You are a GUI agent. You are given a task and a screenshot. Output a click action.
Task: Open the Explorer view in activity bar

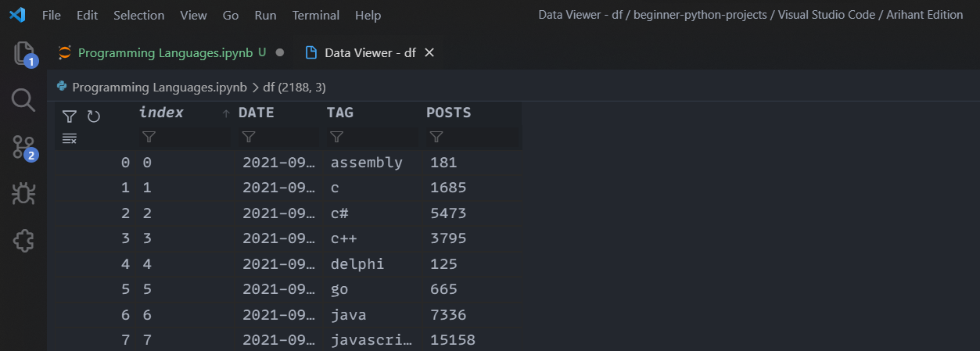coord(24,53)
